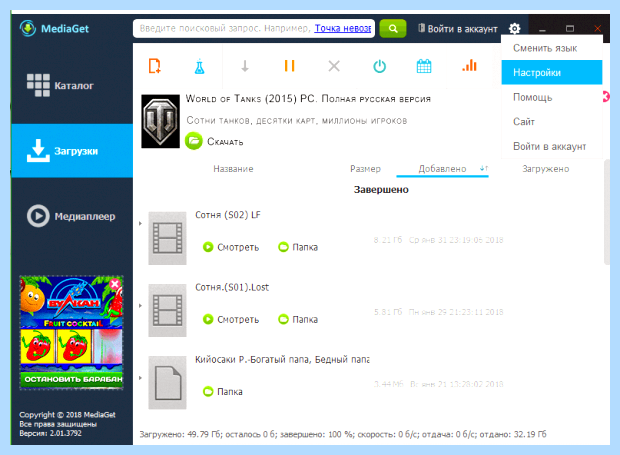
Task: Open Папка for Кийосаки book
Action: [x=223, y=392]
